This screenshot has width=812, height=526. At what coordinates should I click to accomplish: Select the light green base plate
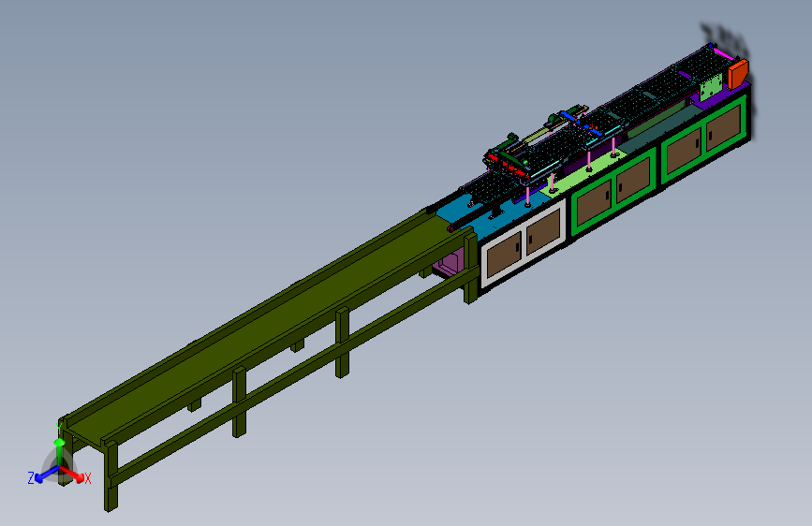(x=583, y=173)
